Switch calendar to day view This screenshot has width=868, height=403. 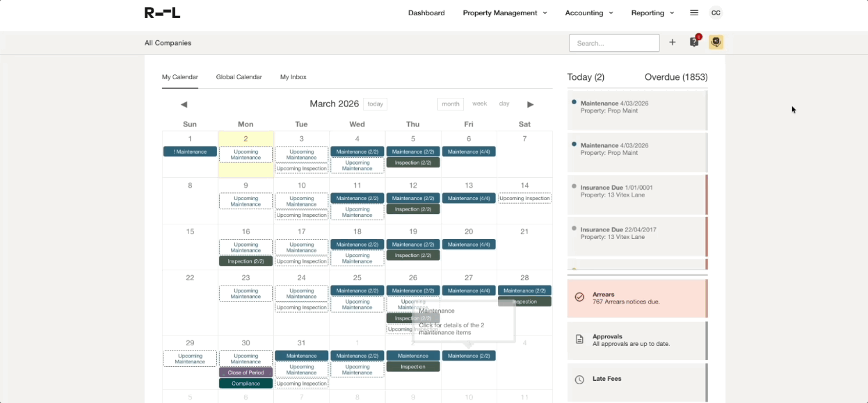(x=504, y=104)
